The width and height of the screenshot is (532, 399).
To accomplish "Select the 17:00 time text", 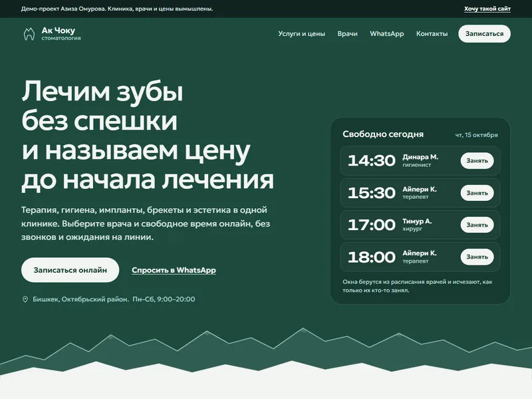I will (372, 225).
